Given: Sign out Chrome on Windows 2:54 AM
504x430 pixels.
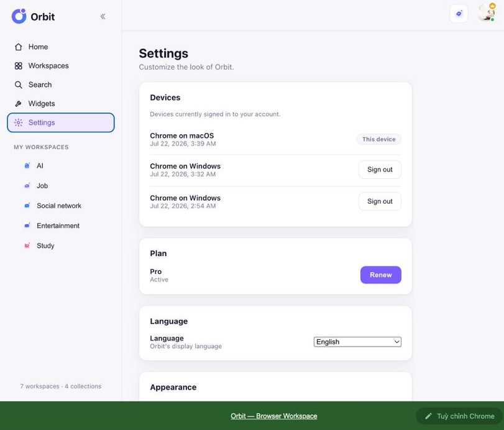Looking at the screenshot, I should point(380,201).
